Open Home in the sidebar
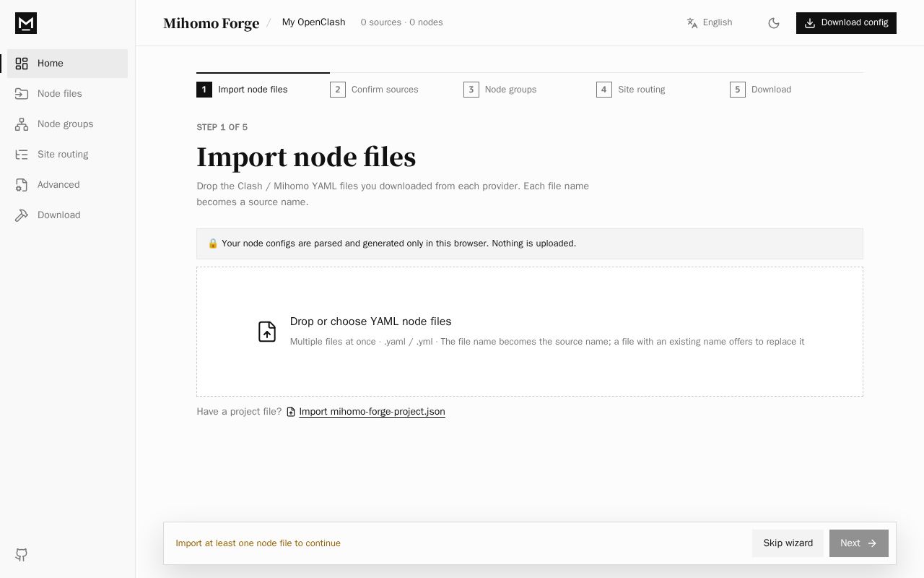Viewport: 924px width, 578px height. 67,64
